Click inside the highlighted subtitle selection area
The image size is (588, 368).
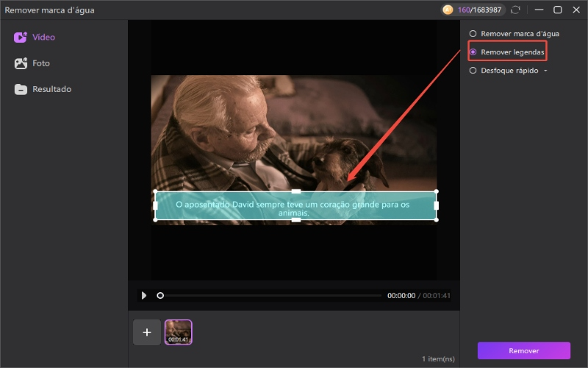click(296, 206)
